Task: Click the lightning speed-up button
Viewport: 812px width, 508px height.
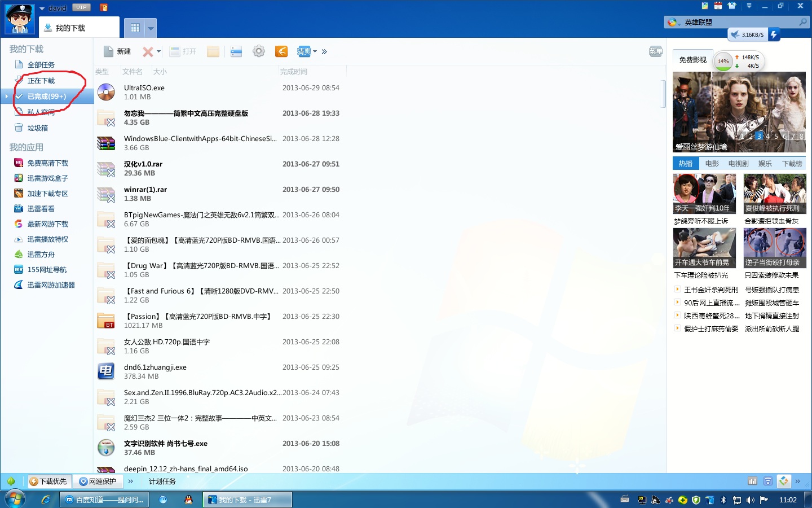Action: (774, 34)
